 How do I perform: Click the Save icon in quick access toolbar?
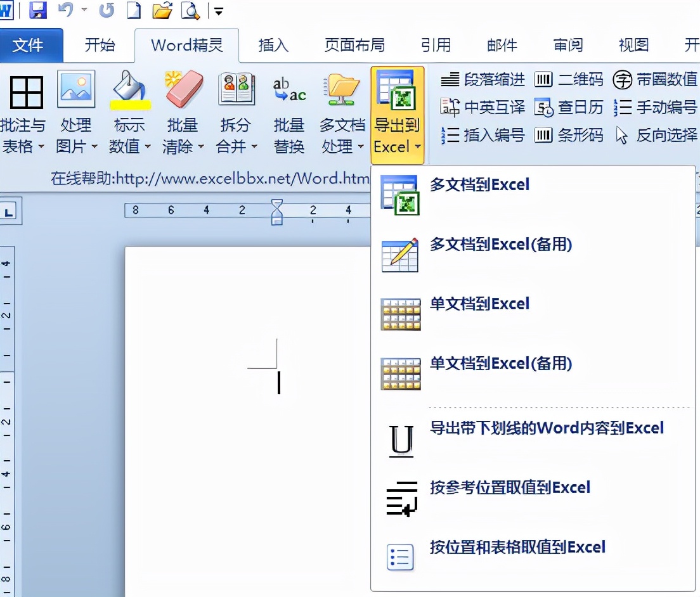coord(38,10)
